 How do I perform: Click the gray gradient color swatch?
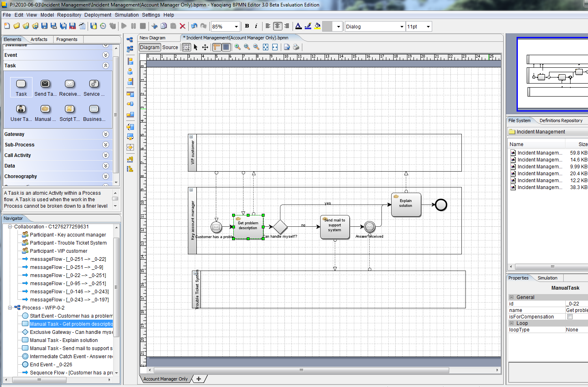tap(327, 26)
